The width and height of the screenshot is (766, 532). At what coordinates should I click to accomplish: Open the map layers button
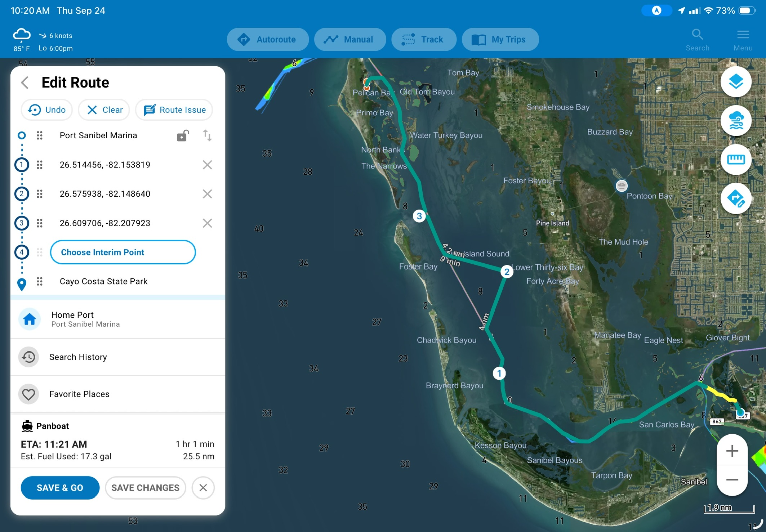(736, 82)
